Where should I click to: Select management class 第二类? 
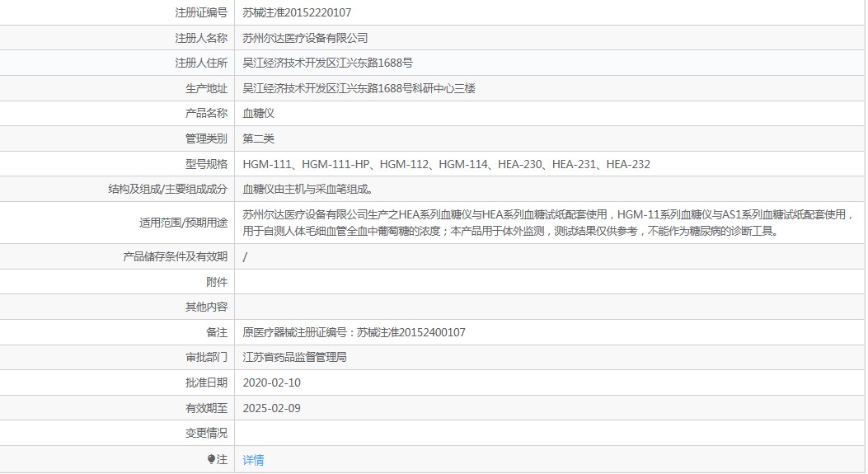pyautogui.click(x=259, y=138)
